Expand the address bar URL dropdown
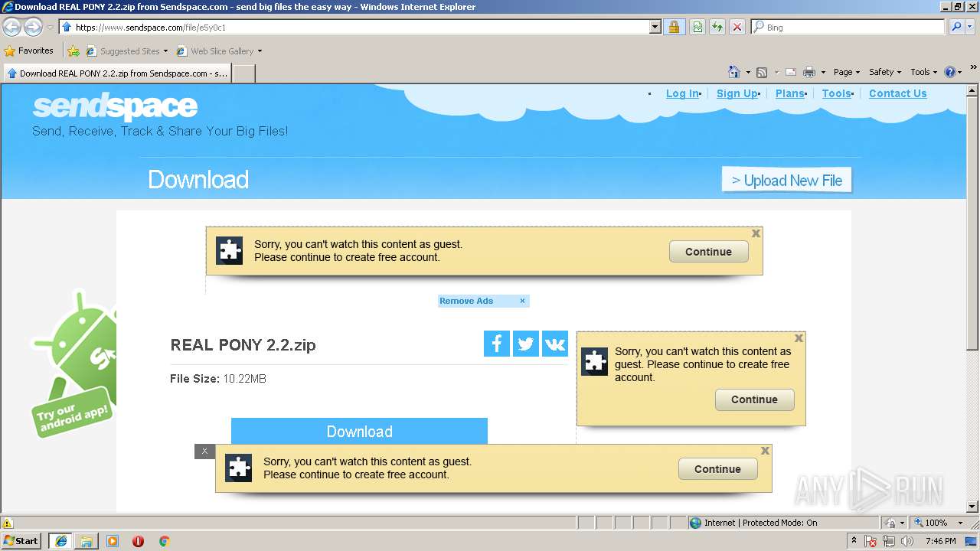Image resolution: width=980 pixels, height=551 pixels. pos(655,27)
